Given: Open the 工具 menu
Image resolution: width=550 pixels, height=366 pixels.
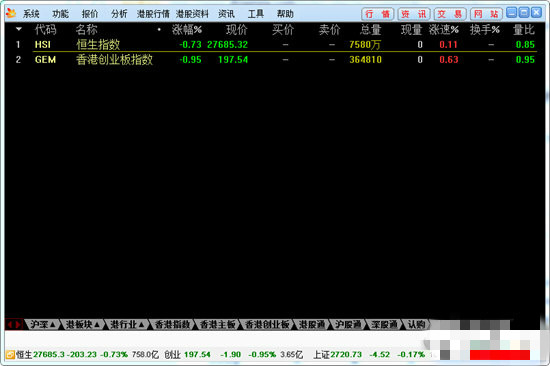Looking at the screenshot, I should (256, 14).
